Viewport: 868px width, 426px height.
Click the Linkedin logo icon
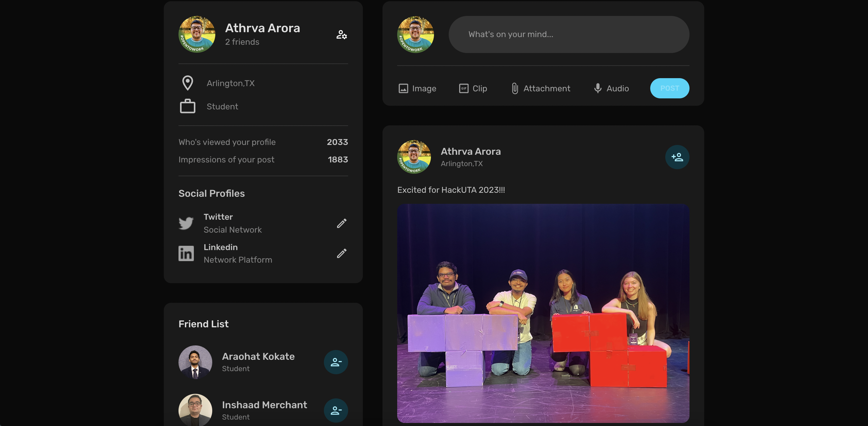[x=186, y=253]
